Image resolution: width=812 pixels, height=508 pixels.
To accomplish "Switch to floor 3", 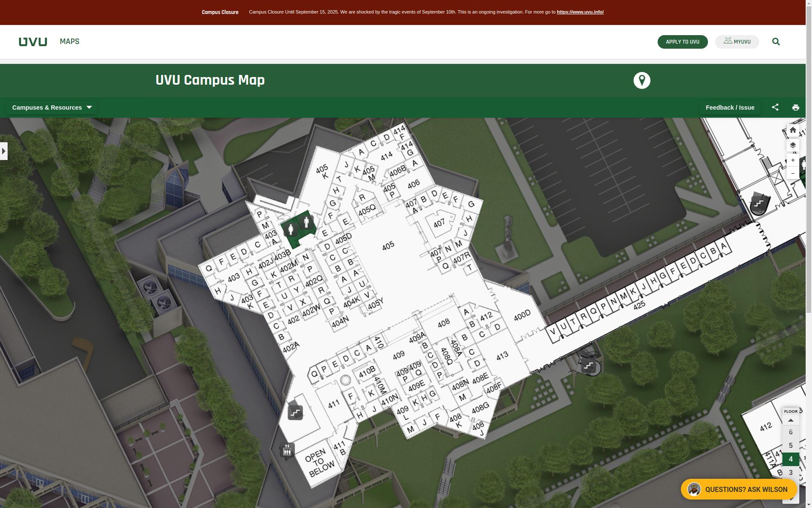I will [790, 473].
